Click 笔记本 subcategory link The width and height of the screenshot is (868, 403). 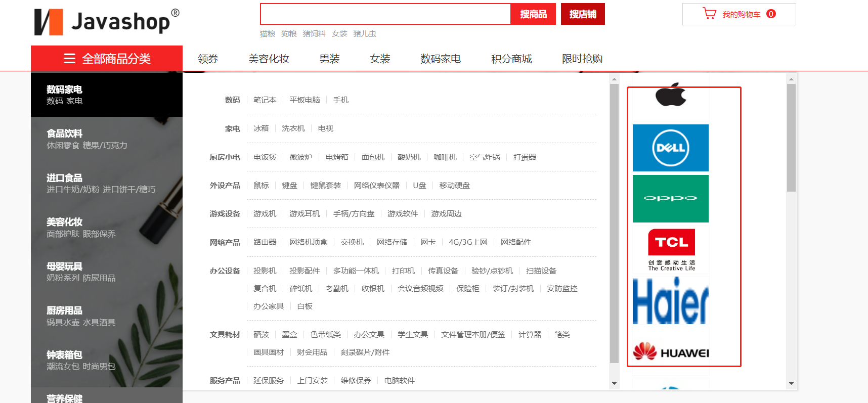pyautogui.click(x=265, y=100)
